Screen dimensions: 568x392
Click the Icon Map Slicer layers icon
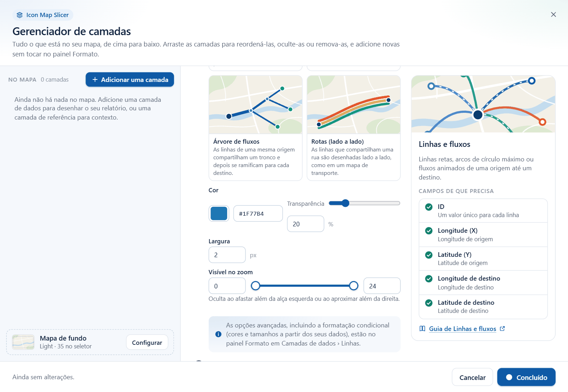tap(20, 15)
